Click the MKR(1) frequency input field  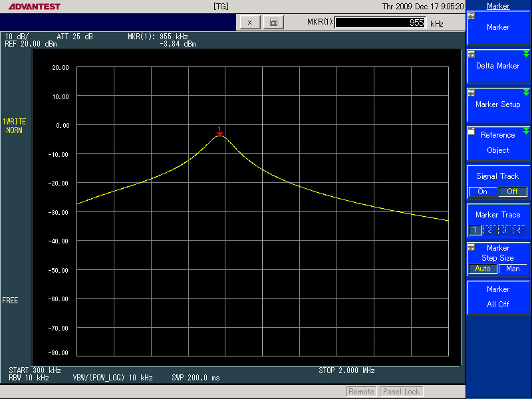point(380,23)
